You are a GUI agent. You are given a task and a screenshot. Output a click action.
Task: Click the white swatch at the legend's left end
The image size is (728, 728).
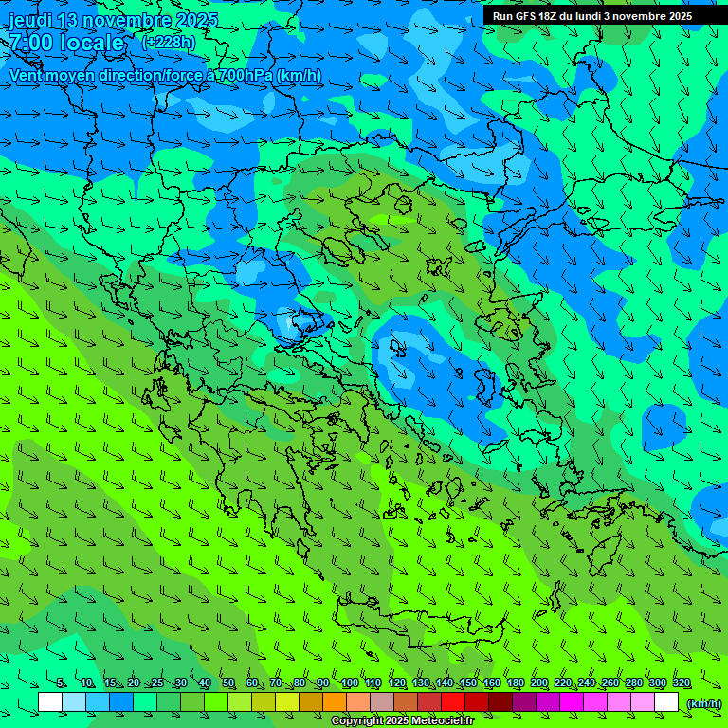[x=50, y=702]
